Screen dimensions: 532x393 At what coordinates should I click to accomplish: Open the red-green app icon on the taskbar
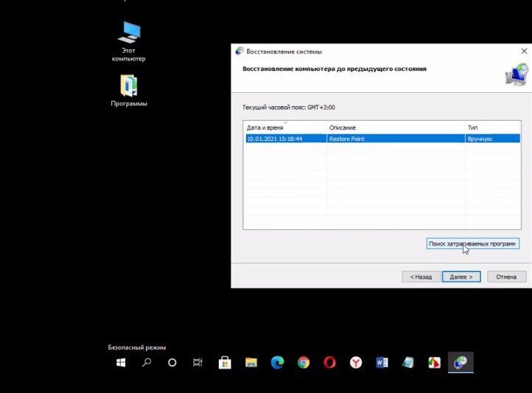click(x=434, y=363)
